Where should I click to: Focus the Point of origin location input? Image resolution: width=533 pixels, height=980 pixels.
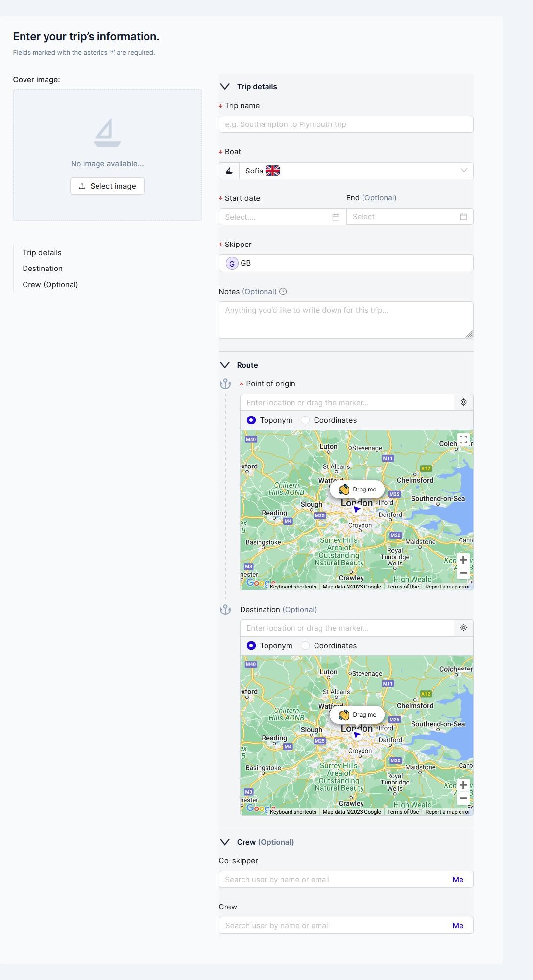pos(347,402)
